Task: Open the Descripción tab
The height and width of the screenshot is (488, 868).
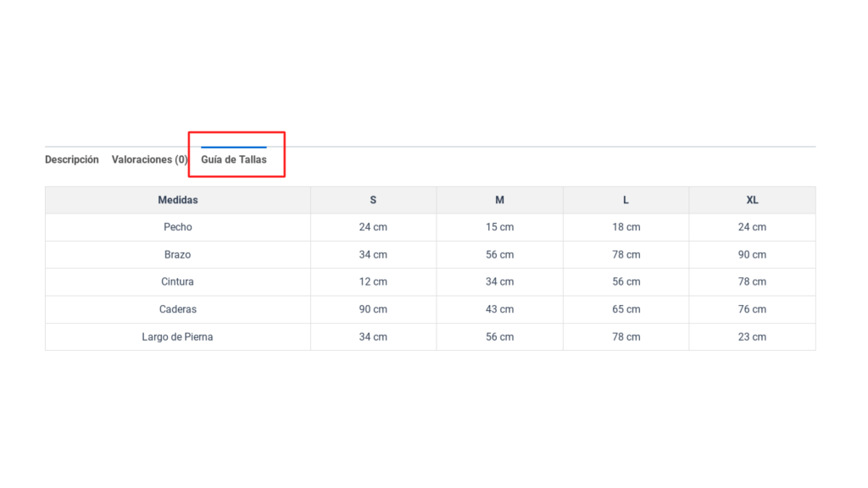Action: click(72, 159)
